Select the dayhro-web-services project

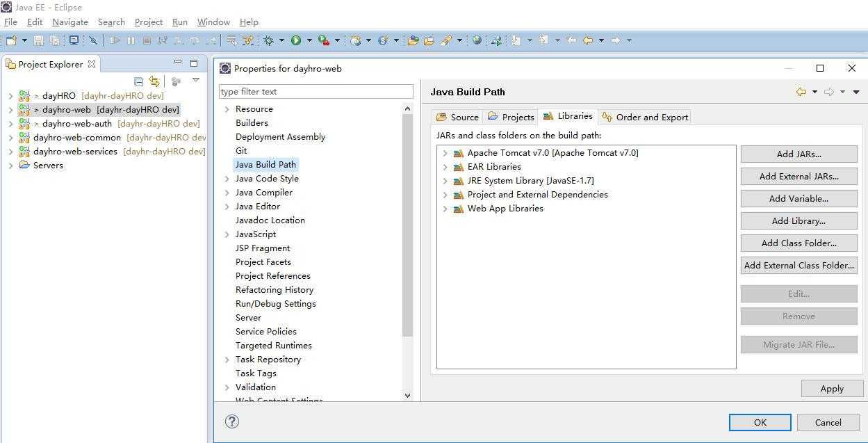[x=75, y=152]
